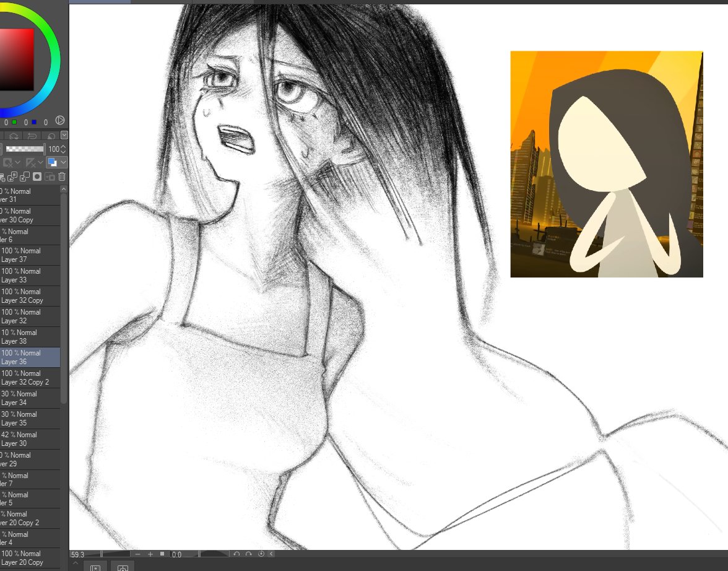728x571 pixels.
Task: Click the rotation angle field showing 0.0
Action: pos(177,554)
